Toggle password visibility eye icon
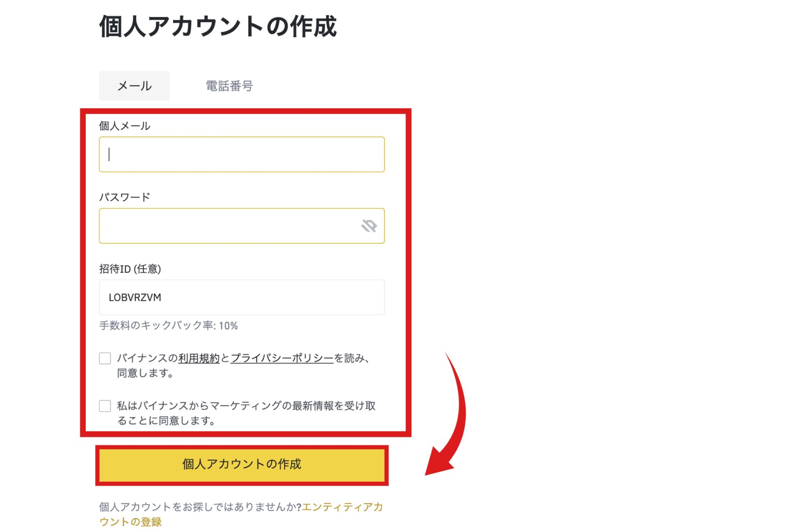 pos(369,226)
